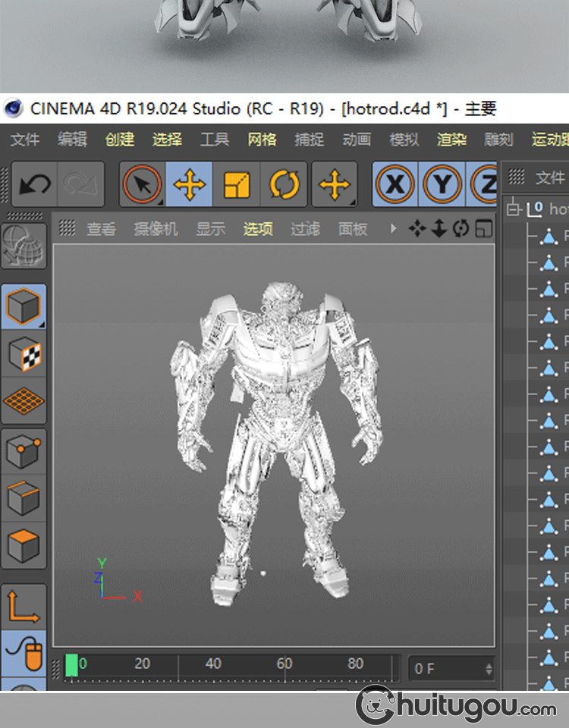The height and width of the screenshot is (728, 569).
Task: Click the Undo arrow button
Action: [x=35, y=184]
